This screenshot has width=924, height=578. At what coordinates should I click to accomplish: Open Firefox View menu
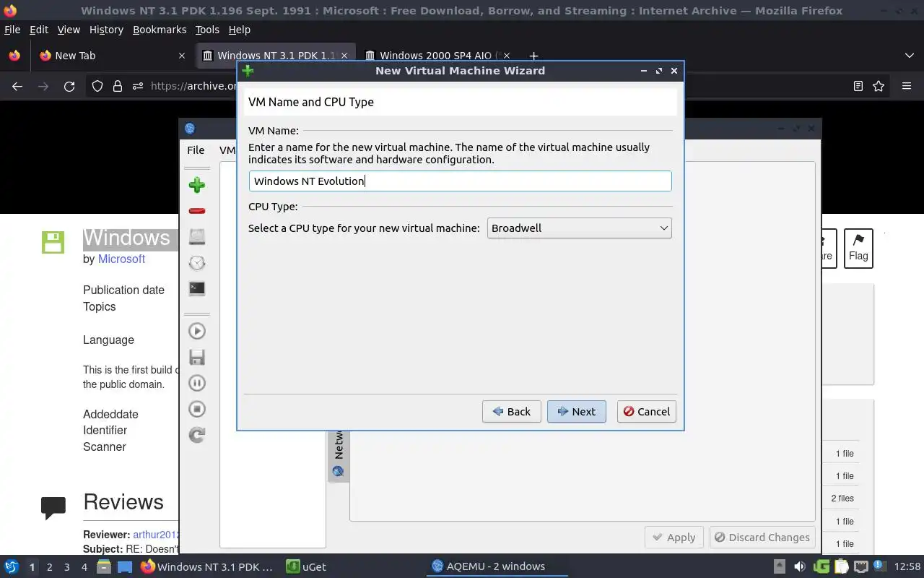(69, 30)
